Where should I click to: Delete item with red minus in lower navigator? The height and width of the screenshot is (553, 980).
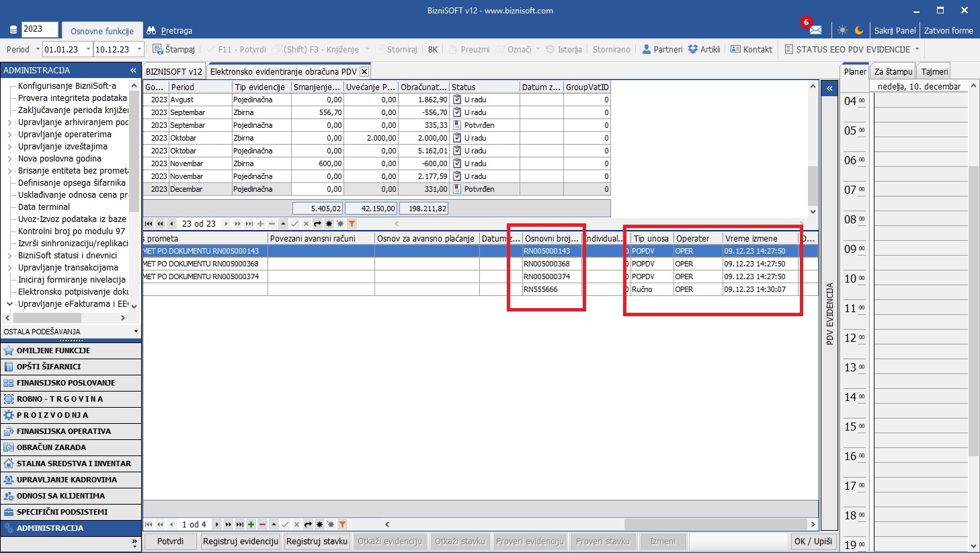pyautogui.click(x=262, y=525)
